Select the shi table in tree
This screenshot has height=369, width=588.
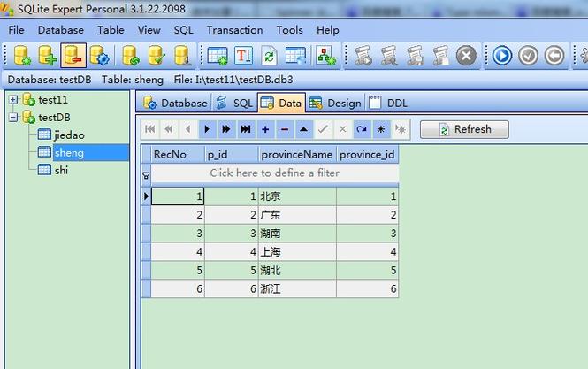click(61, 171)
